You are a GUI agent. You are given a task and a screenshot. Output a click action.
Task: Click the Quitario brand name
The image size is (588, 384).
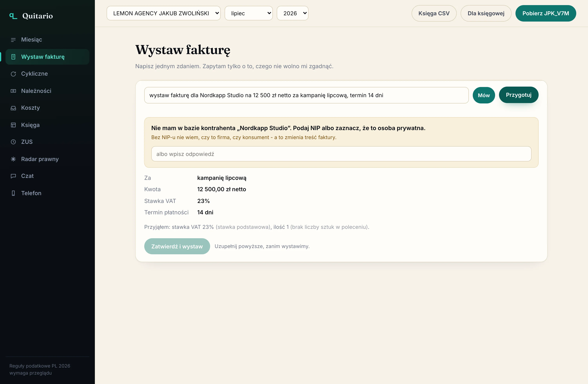(38, 16)
